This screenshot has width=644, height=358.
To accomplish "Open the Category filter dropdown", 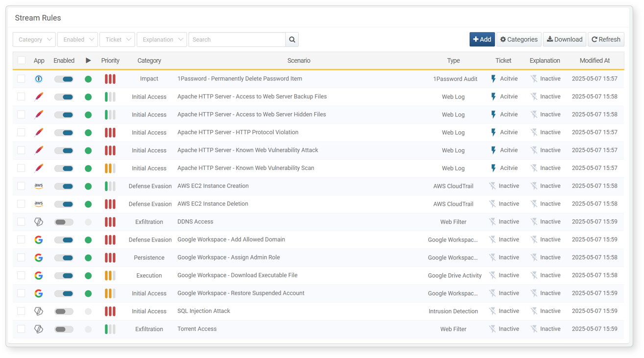I will (34, 40).
